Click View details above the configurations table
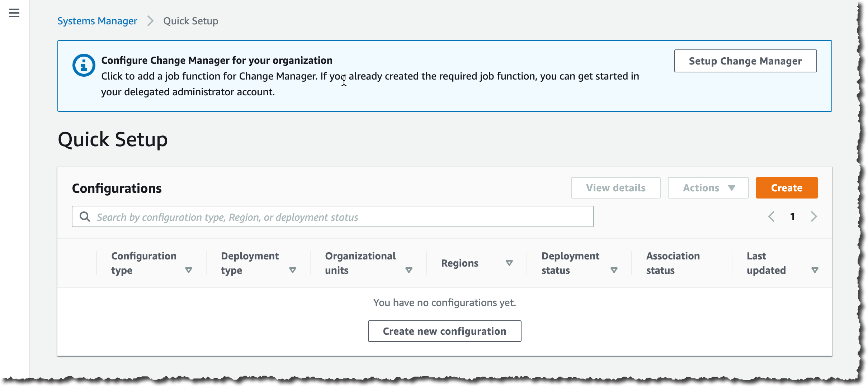868x387 pixels. point(615,187)
